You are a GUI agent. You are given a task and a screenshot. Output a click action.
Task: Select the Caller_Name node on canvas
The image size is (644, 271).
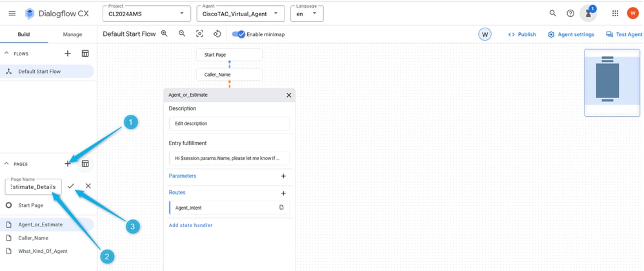[229, 75]
